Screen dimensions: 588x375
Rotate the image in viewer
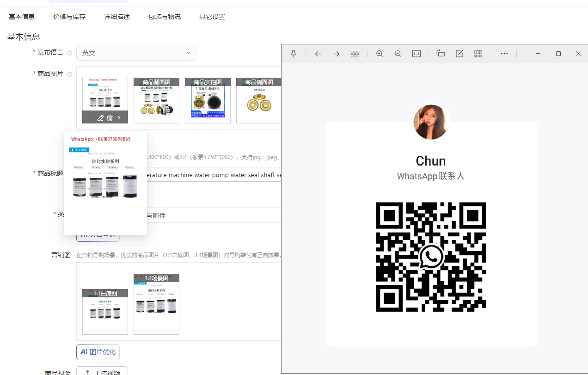(441, 54)
